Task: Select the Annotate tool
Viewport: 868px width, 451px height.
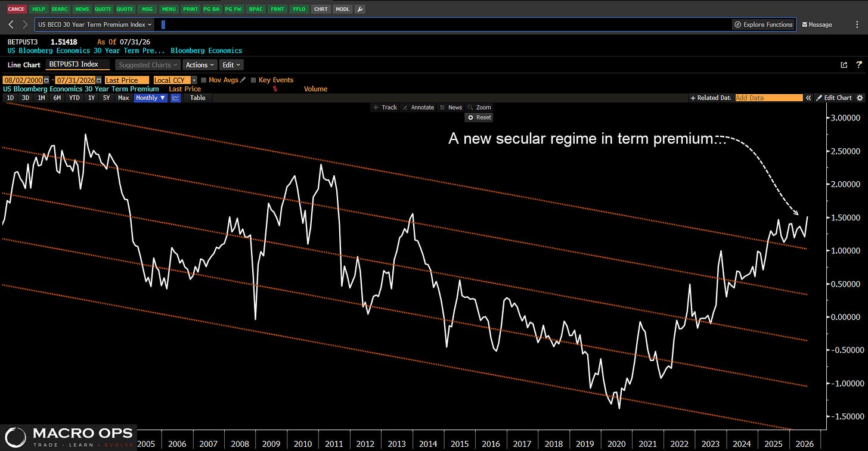Action: (418, 107)
